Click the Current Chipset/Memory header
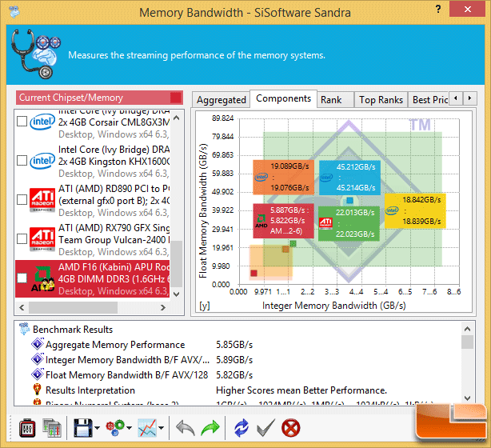Screen dimensions: 491x448 pos(99,98)
